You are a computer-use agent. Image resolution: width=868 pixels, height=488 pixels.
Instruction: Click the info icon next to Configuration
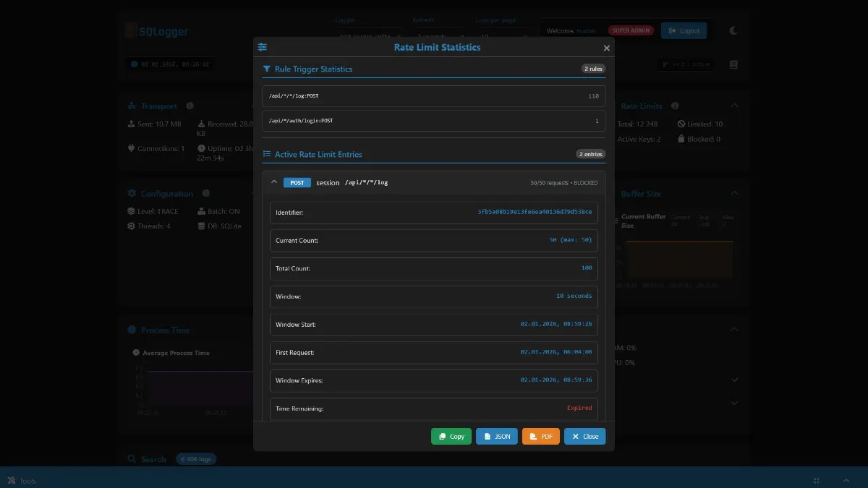pyautogui.click(x=206, y=193)
